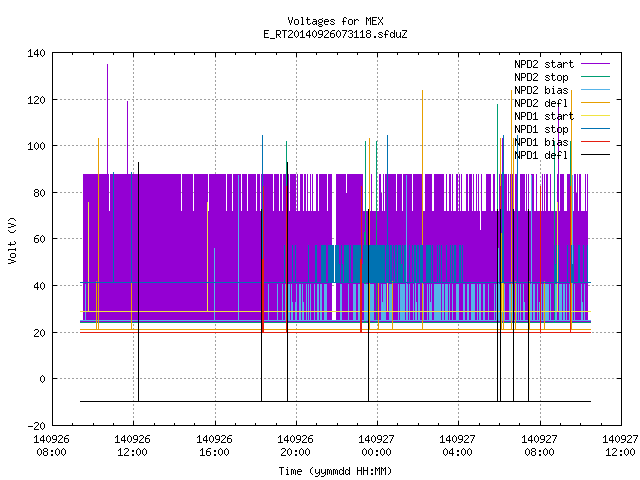
Task: Click the 'NPD1 stop' legend label
Action: click(x=541, y=129)
